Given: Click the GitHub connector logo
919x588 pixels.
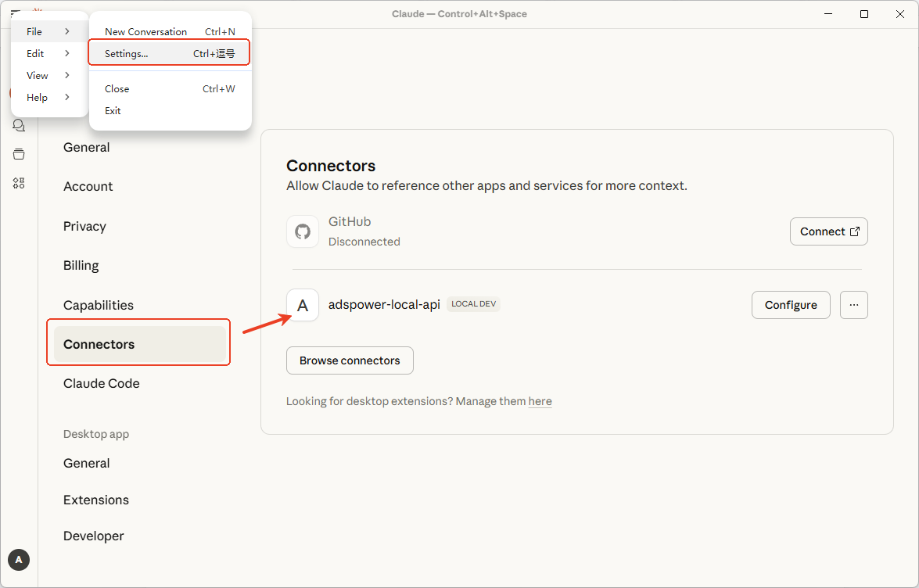Looking at the screenshot, I should 303,231.
